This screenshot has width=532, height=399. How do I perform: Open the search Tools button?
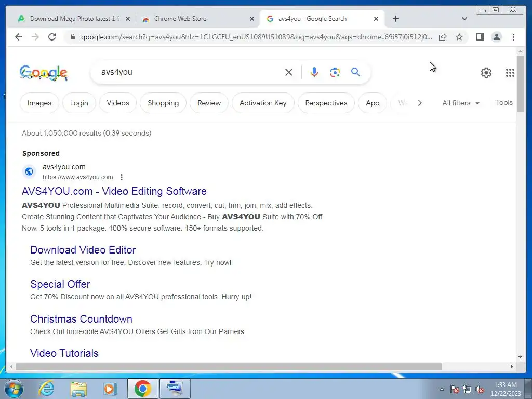[x=504, y=102]
